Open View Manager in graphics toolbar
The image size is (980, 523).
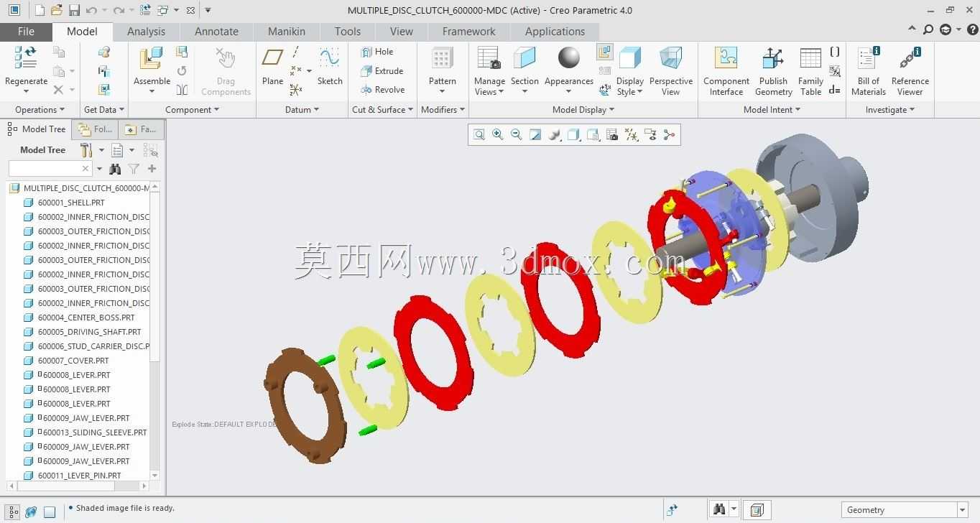(612, 134)
